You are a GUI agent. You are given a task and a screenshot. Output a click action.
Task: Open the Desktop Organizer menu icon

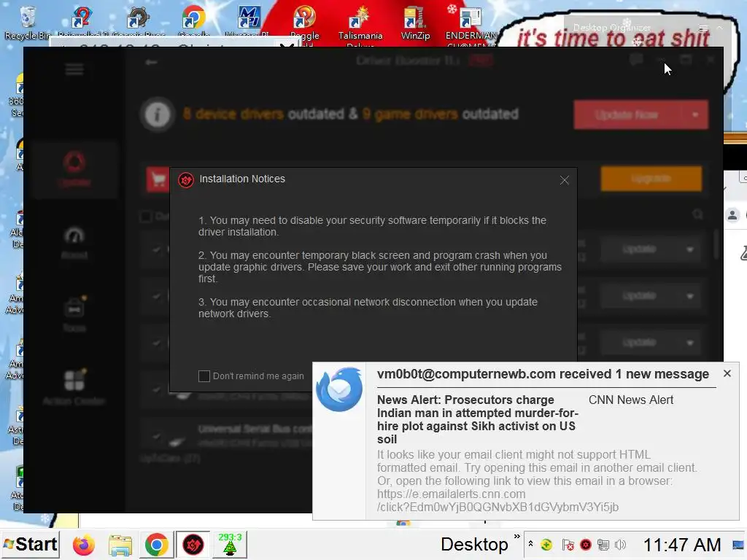coord(703,28)
